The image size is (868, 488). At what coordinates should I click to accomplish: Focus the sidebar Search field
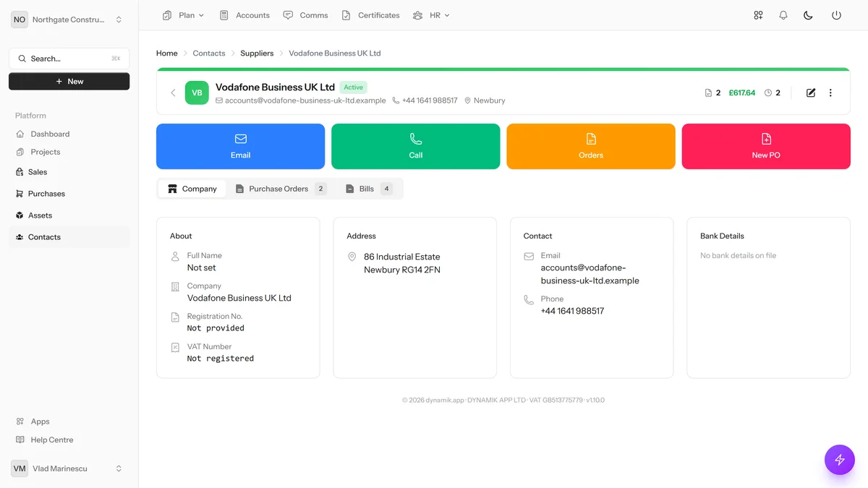69,59
